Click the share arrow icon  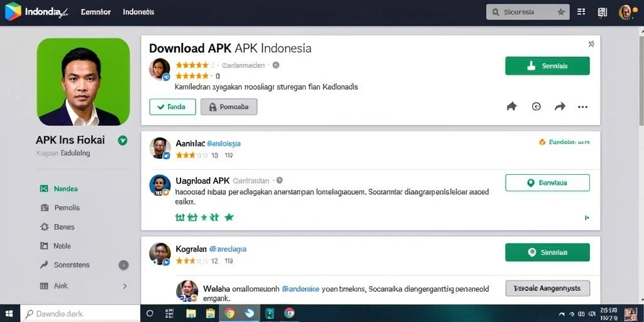pos(560,107)
